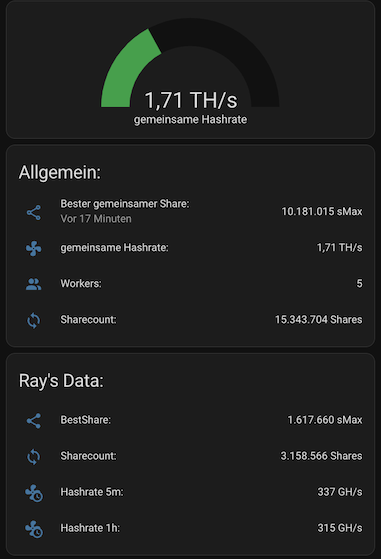Click the people icon beside Workers

point(34,284)
